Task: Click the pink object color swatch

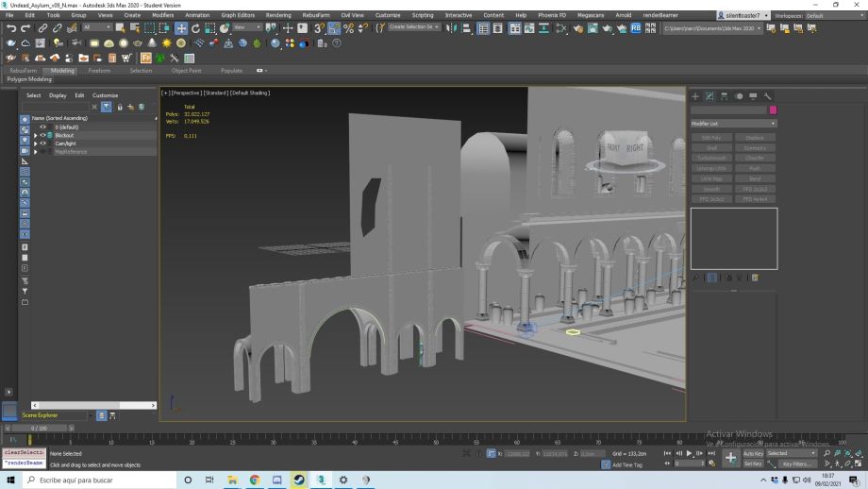Action: coord(773,110)
